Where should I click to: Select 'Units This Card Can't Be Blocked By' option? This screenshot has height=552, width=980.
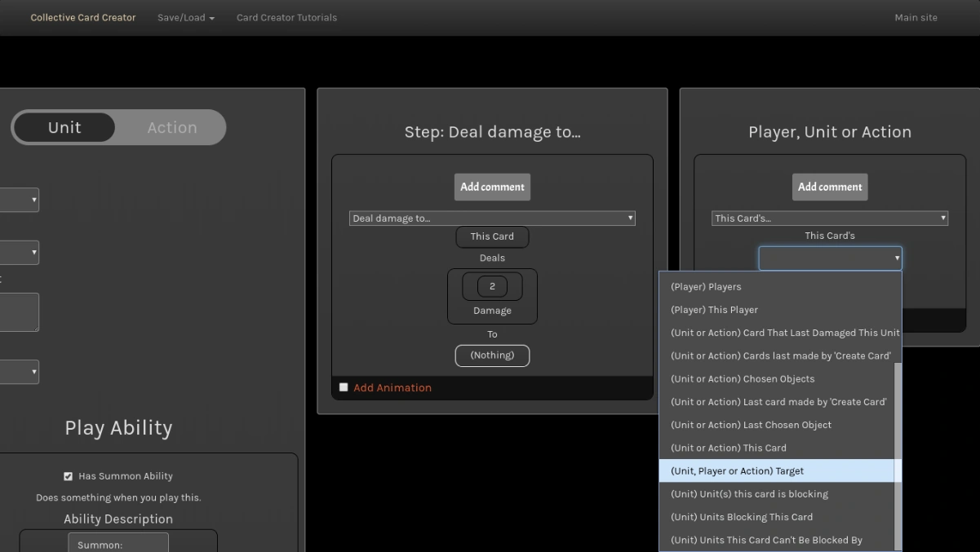[777, 540]
